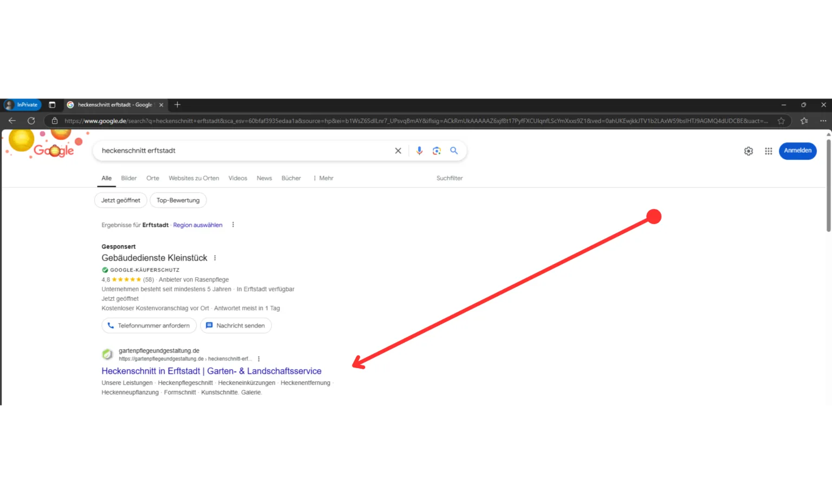
Task: View site info lock icon
Action: point(54,121)
